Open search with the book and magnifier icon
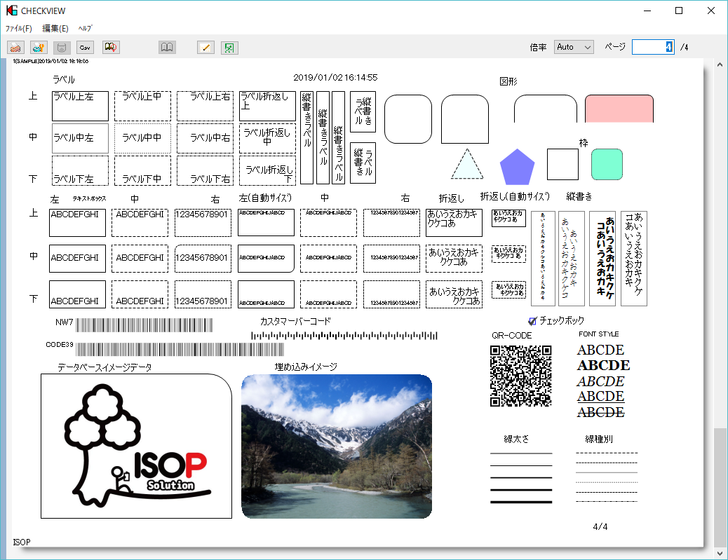This screenshot has height=560, width=728. pyautogui.click(x=111, y=48)
